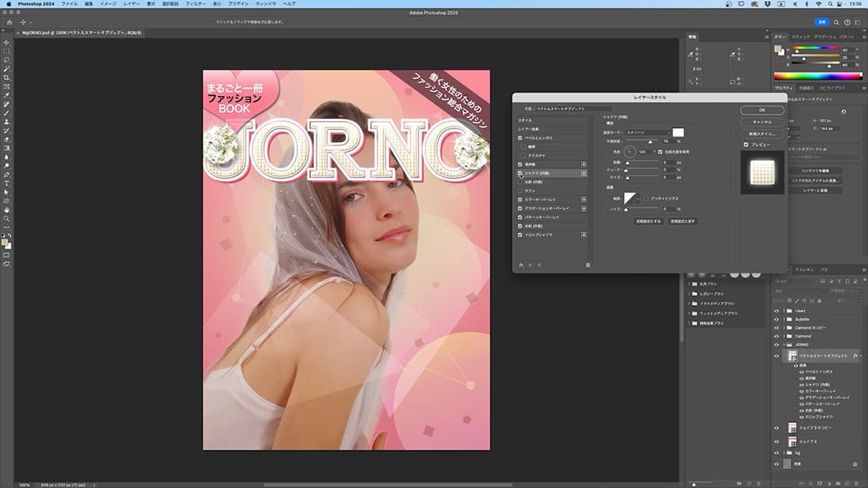
Task: Uncheck the ベベルとエンボス style checkbox
Action: tap(521, 138)
